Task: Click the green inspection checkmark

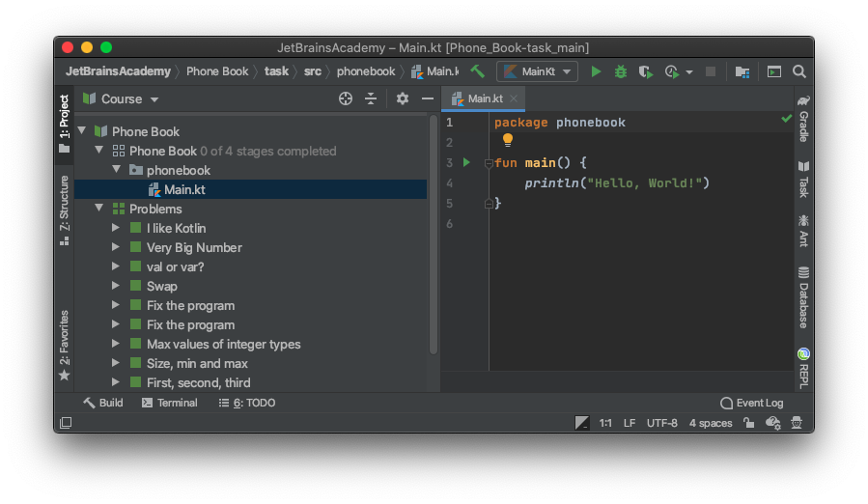Action: tap(786, 119)
